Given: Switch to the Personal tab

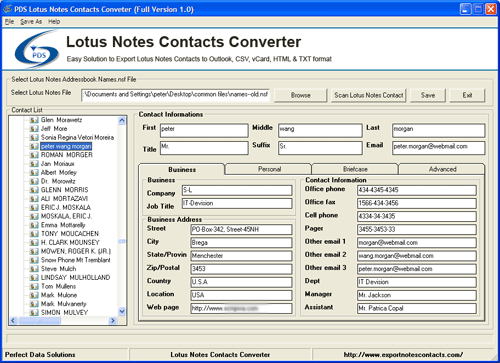Looking at the screenshot, I should (x=269, y=169).
